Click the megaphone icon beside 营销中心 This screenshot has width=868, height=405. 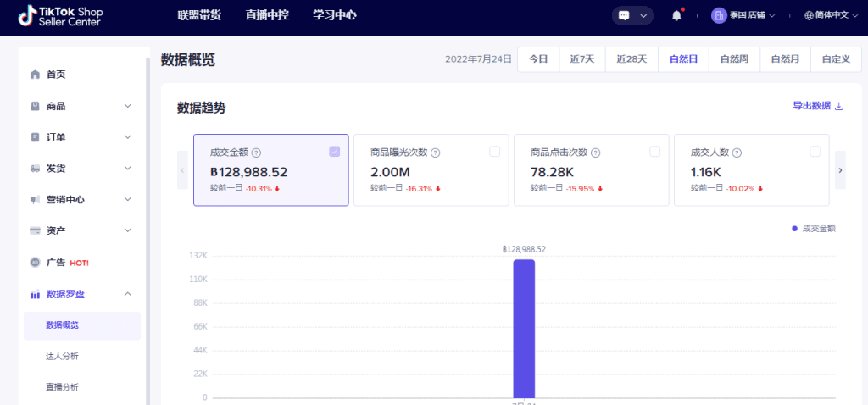[x=35, y=199]
